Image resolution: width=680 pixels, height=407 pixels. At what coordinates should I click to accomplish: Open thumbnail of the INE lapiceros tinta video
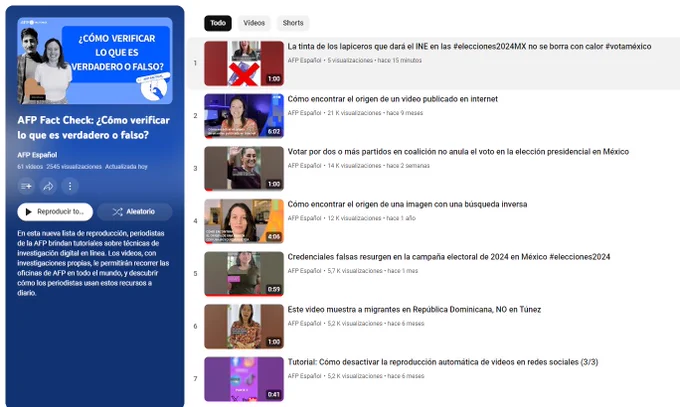[244, 63]
